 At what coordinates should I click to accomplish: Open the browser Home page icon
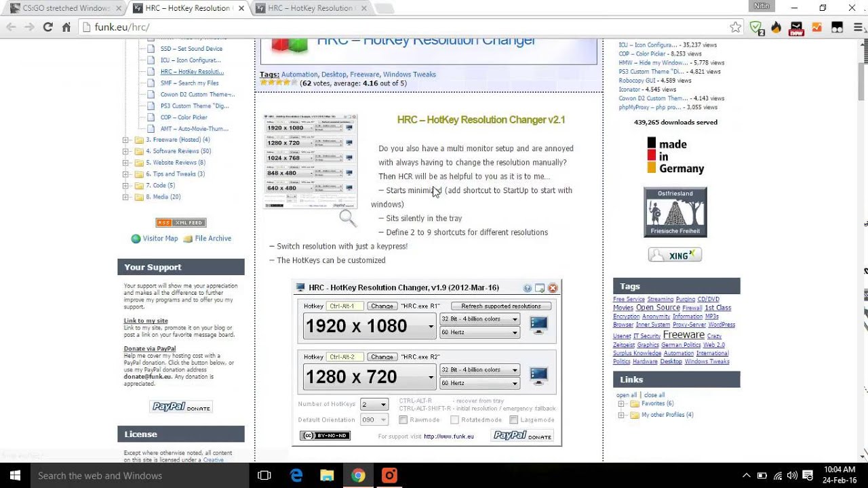66,27
